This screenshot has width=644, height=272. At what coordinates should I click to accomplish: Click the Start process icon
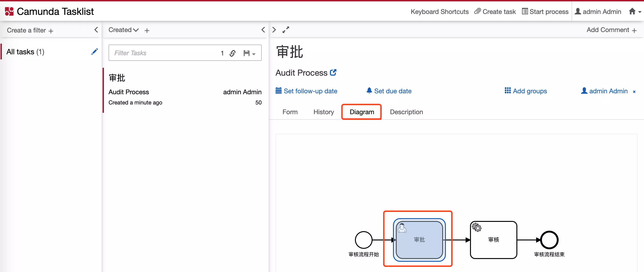pos(525,11)
